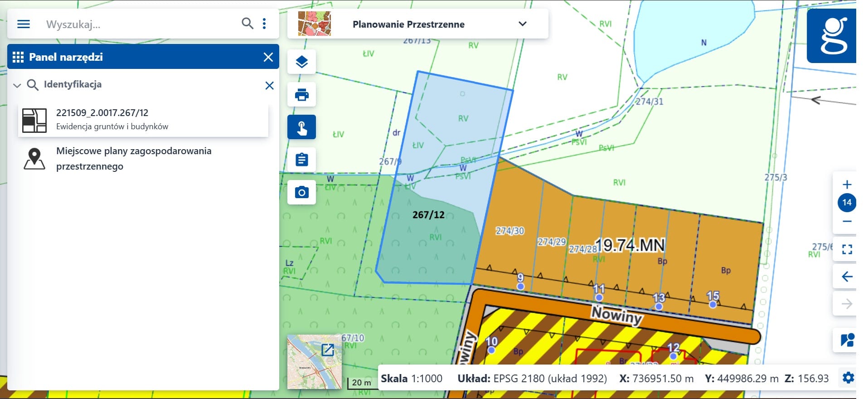868x399 pixels.
Task: Click the print map icon
Action: point(301,95)
